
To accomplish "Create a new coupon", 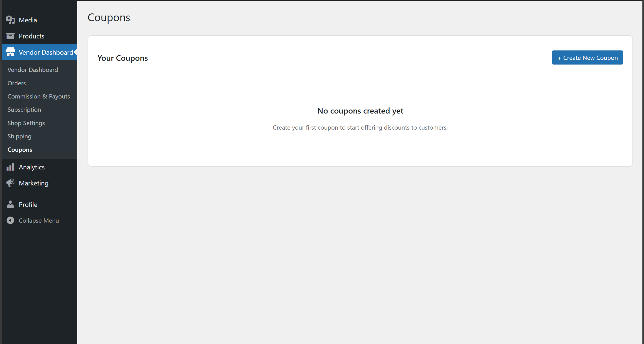I will 587,58.
